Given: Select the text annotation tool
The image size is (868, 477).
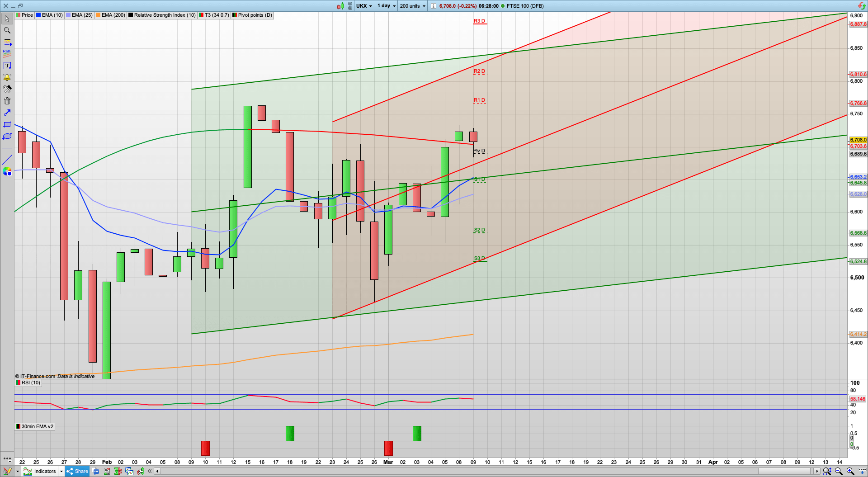Looking at the screenshot, I should (x=7, y=65).
